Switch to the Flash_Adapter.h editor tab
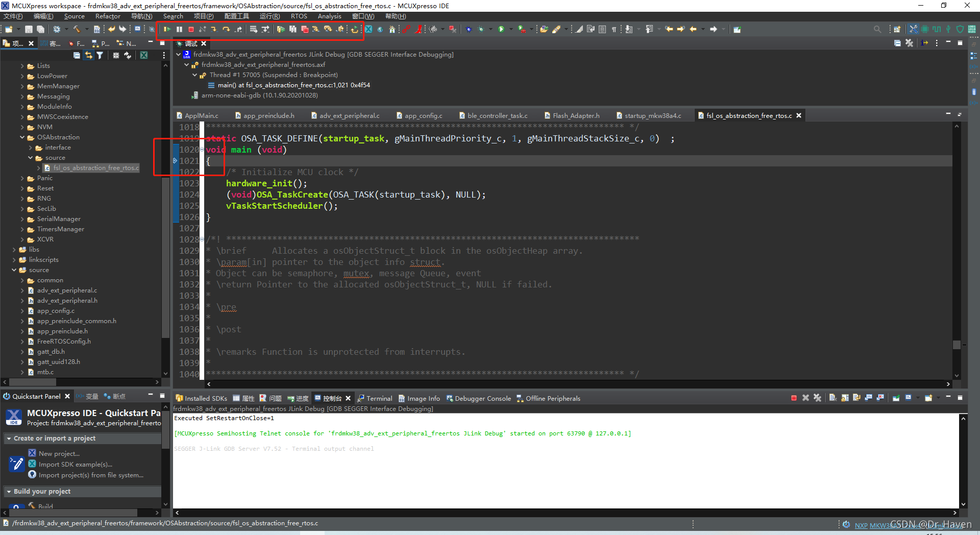This screenshot has width=980, height=535. tap(572, 116)
